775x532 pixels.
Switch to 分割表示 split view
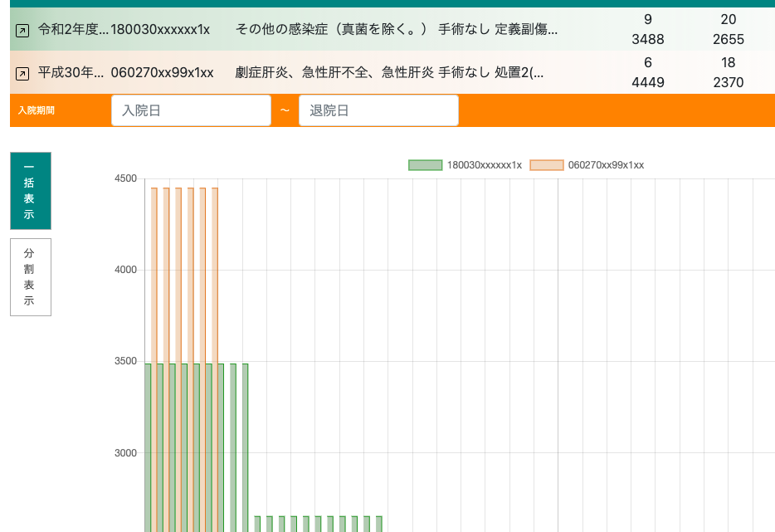[30, 277]
